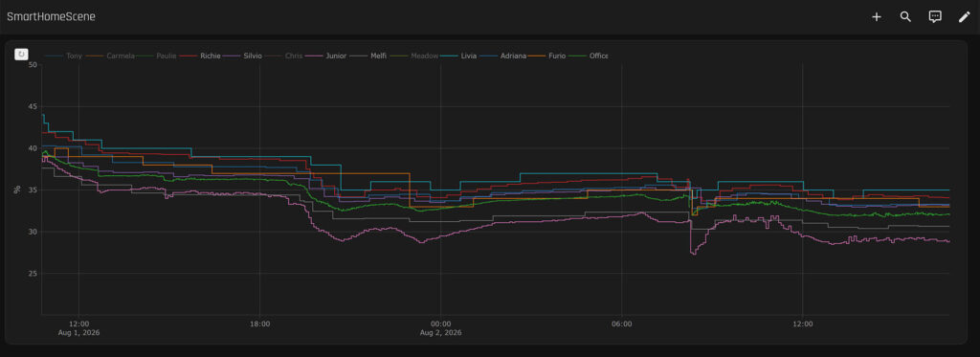Click the Aug 2, 2026 date label
Viewport: 980px width, 357px height.
tap(440, 333)
